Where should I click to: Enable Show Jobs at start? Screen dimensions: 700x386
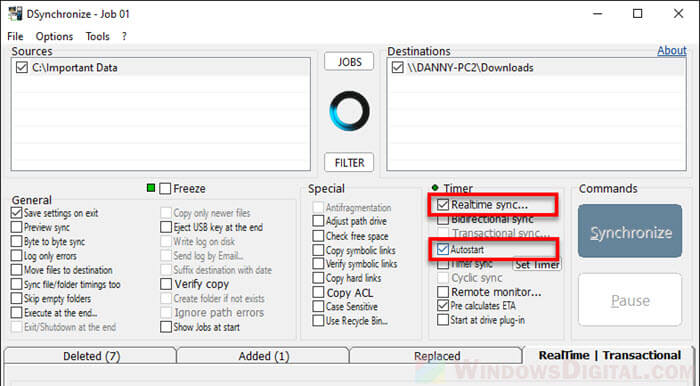coord(166,327)
